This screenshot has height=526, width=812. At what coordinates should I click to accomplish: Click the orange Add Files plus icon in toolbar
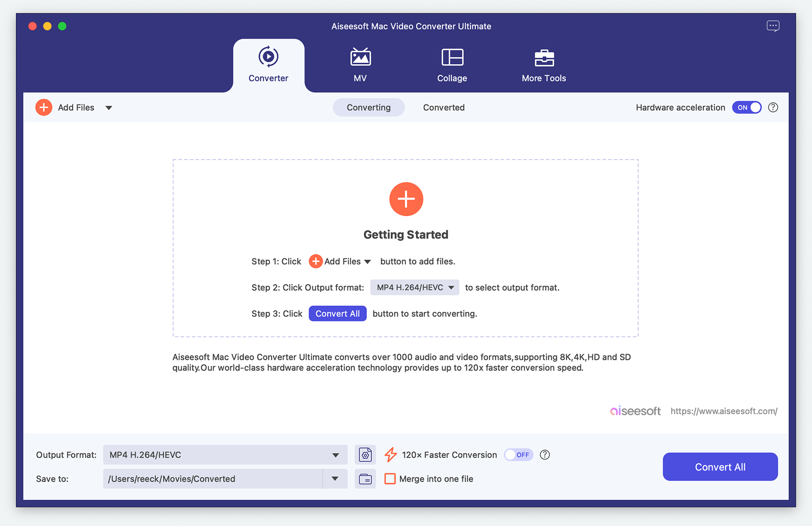coord(44,107)
